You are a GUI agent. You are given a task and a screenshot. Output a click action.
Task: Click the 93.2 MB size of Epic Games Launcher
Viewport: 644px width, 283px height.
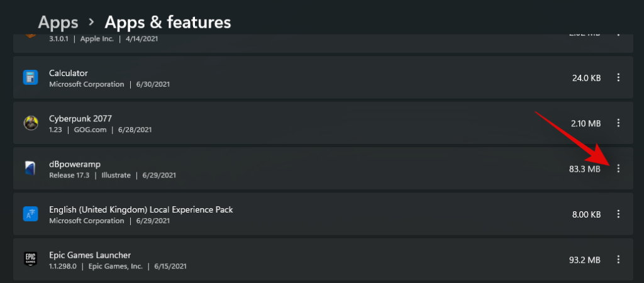coord(584,260)
